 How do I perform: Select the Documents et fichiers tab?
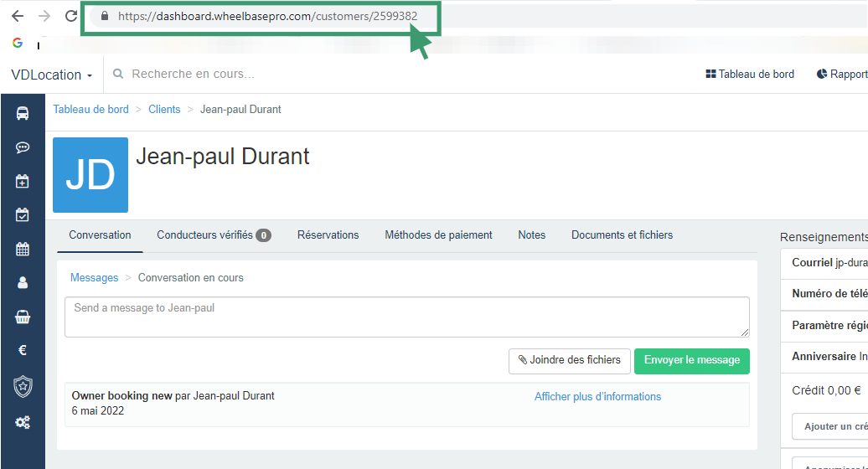tap(622, 235)
